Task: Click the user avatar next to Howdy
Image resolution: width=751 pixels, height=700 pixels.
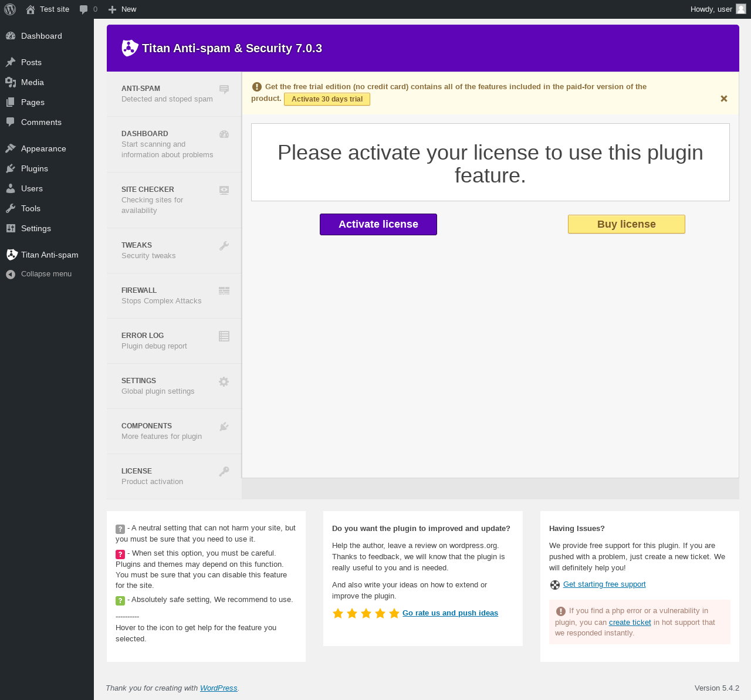Action: coord(741,9)
